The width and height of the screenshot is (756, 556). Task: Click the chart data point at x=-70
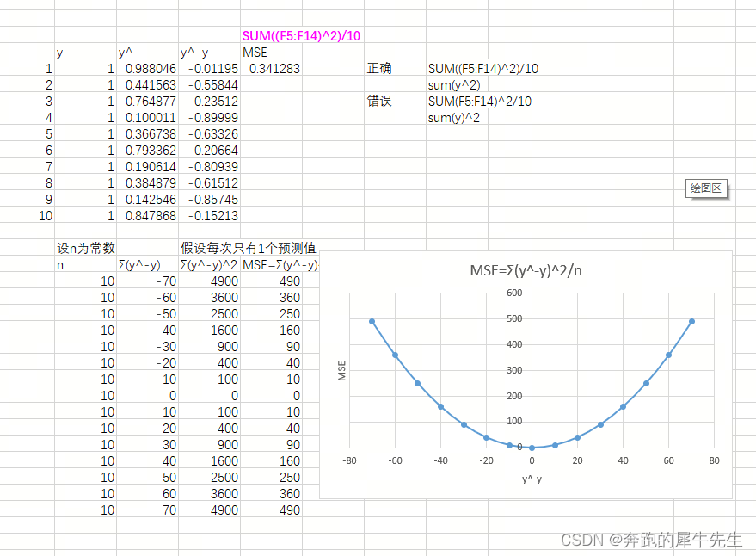click(x=372, y=321)
